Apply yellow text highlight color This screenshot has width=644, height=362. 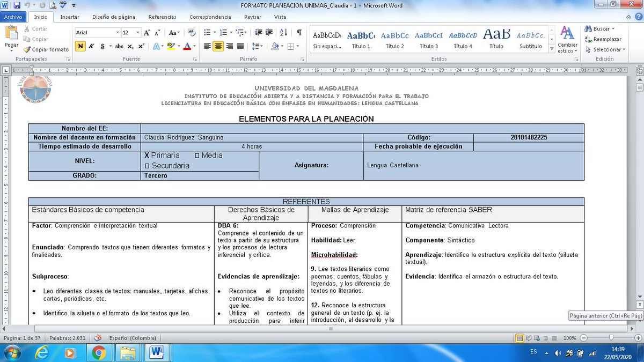point(171,46)
